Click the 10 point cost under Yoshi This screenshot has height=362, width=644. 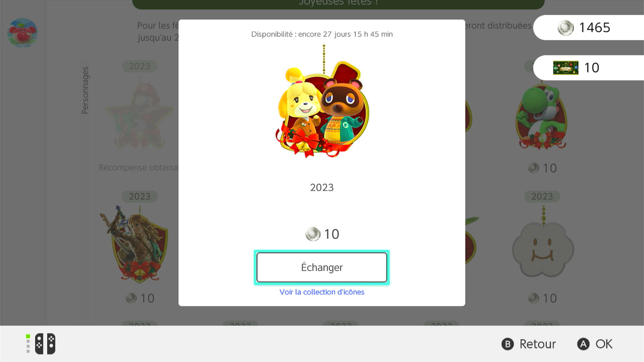click(x=542, y=168)
